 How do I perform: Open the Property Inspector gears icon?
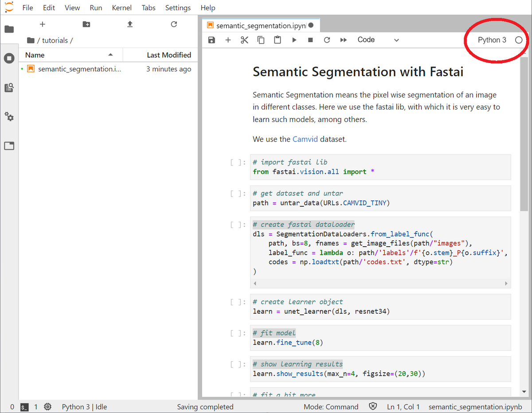pos(9,117)
